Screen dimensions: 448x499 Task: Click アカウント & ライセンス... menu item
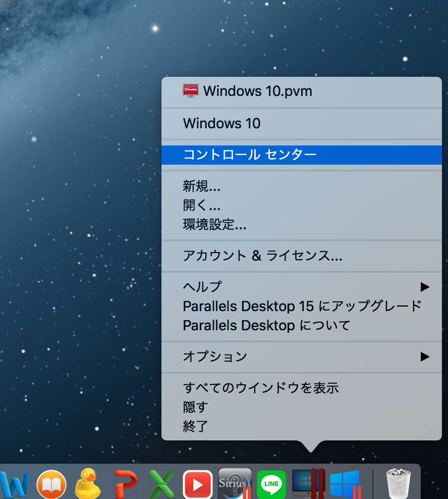(262, 256)
